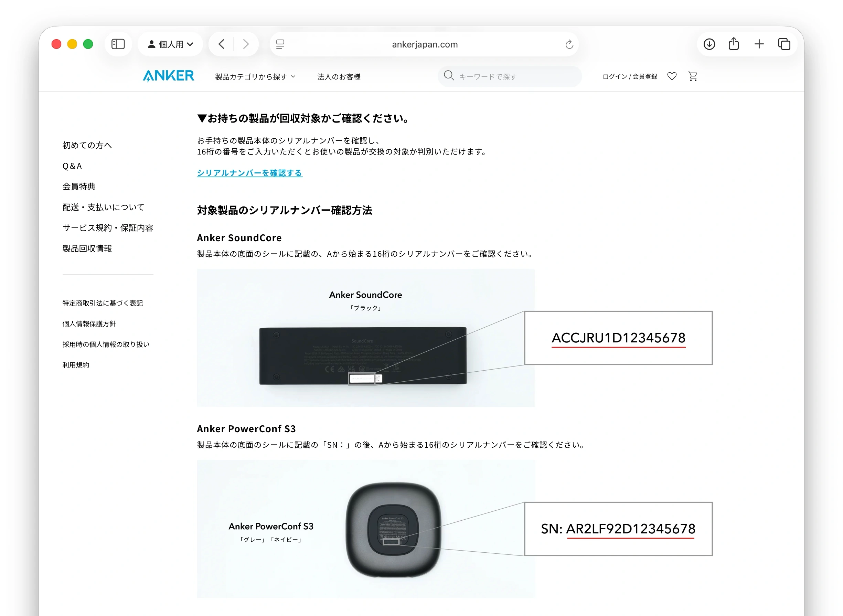Go back using the navigation chevron

pyautogui.click(x=221, y=44)
